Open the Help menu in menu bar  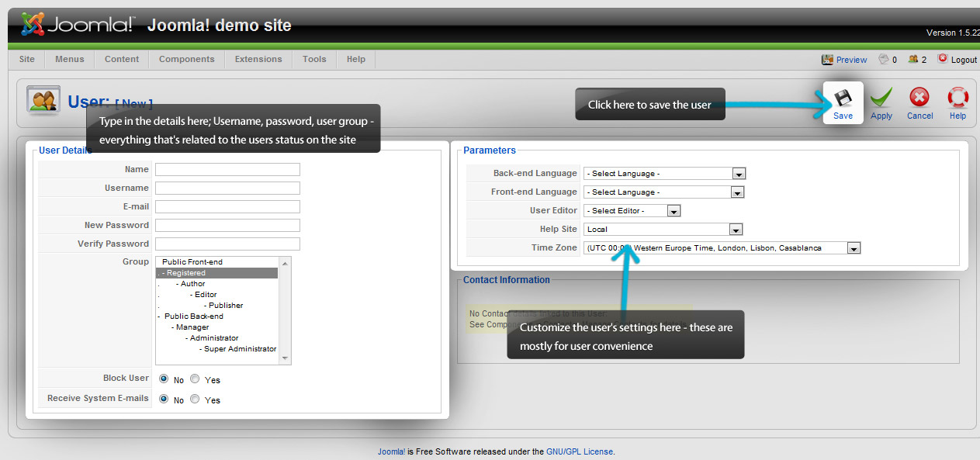356,59
